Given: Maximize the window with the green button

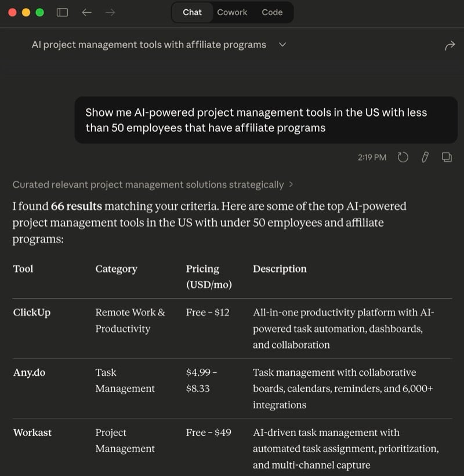Looking at the screenshot, I should (x=40, y=12).
